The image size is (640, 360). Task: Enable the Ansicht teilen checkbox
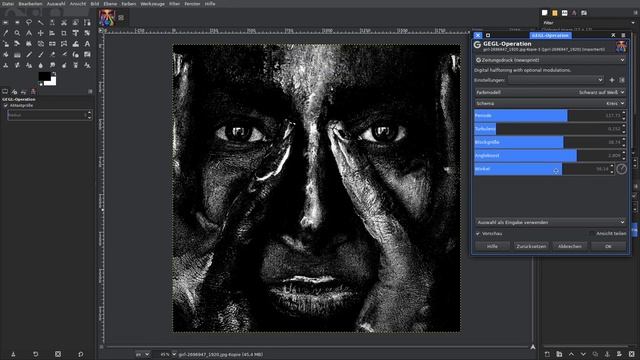591,233
